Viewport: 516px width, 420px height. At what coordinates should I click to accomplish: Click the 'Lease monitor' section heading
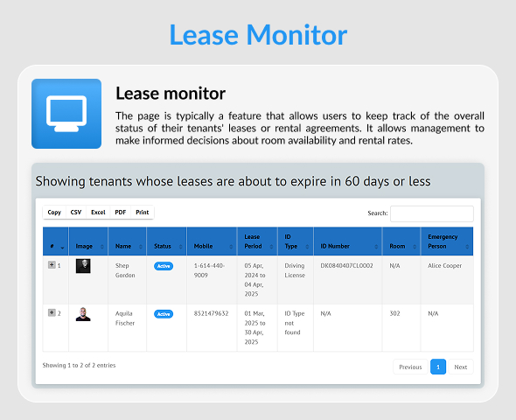click(171, 94)
